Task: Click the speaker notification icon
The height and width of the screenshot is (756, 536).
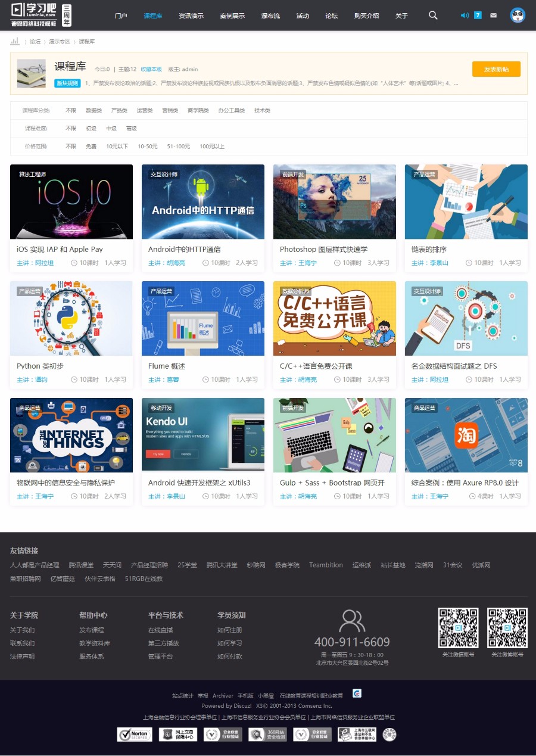Action: click(x=465, y=15)
